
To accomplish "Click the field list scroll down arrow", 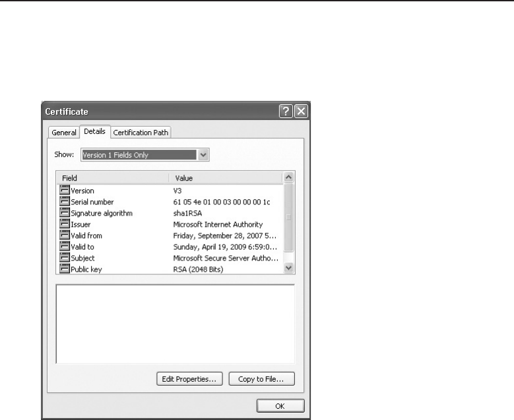I will point(288,268).
